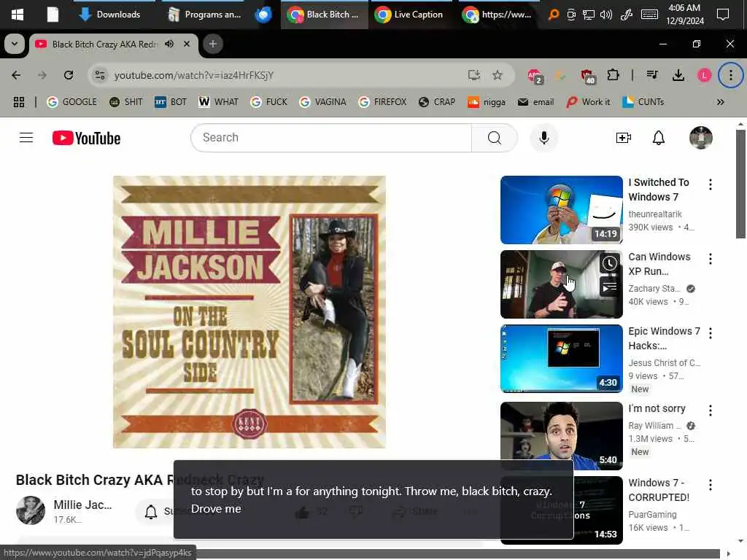
Task: Open the Work it bookmark
Action: click(588, 102)
